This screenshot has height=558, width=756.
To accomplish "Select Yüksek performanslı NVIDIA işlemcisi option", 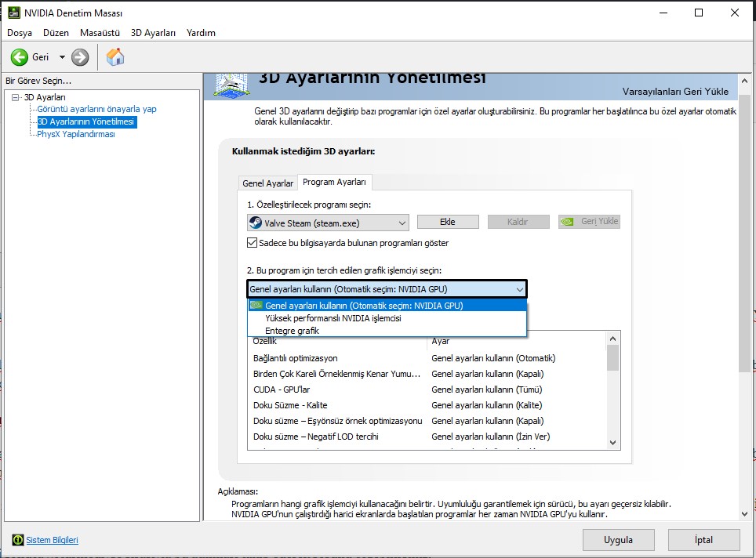I will point(333,318).
